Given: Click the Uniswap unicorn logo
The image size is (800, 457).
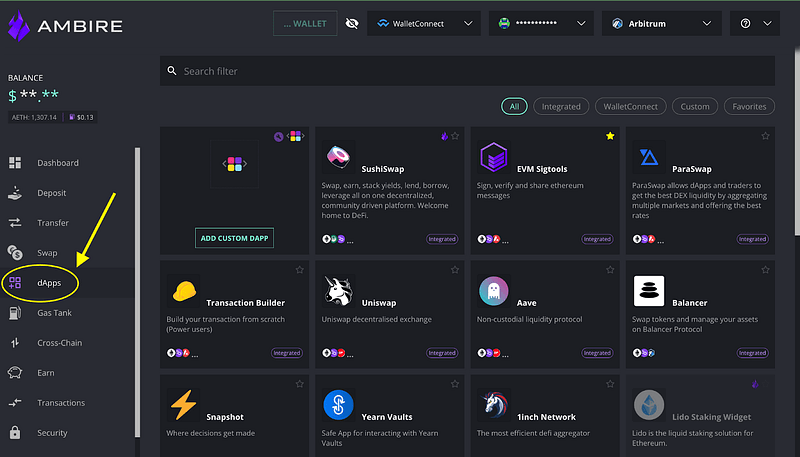Looking at the screenshot, I should [x=338, y=291].
